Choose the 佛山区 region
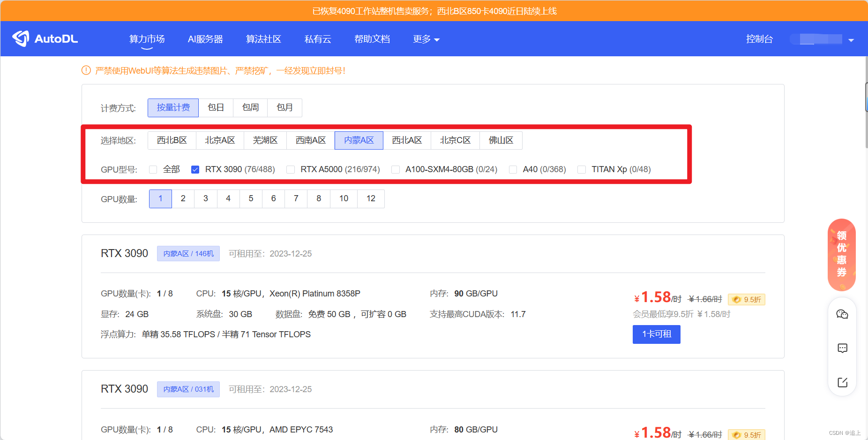 tap(501, 140)
